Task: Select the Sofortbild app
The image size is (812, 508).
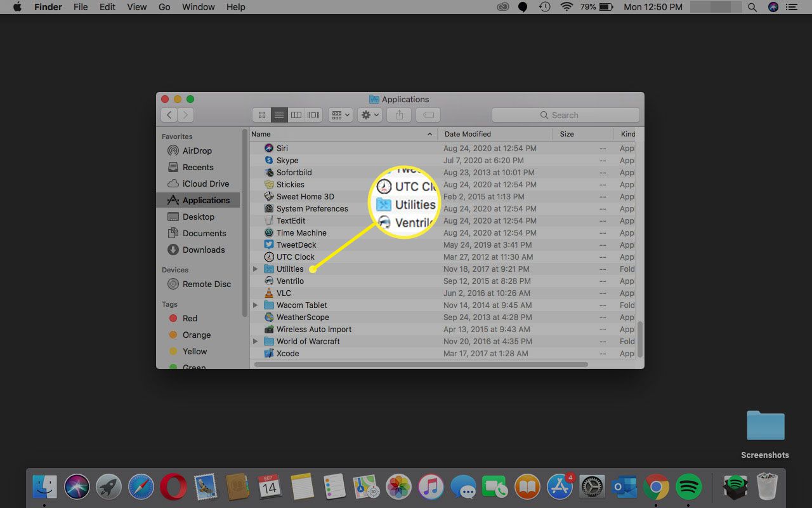Action: (x=442, y=172)
